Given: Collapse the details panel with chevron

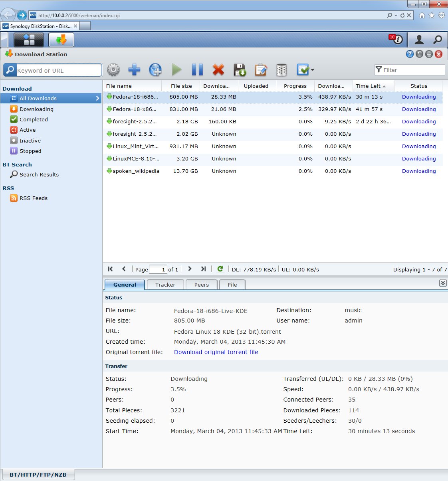Looking at the screenshot, I should (443, 283).
